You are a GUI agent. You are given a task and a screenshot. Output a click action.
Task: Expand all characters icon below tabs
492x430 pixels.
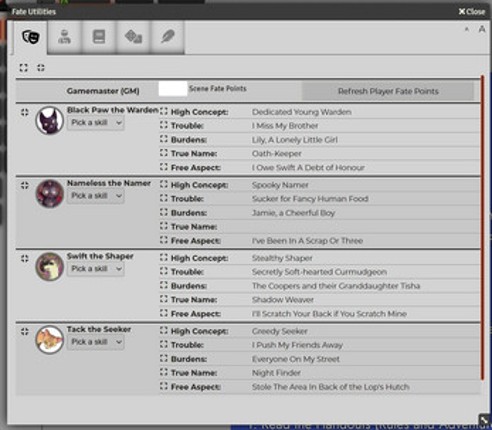tap(23, 68)
